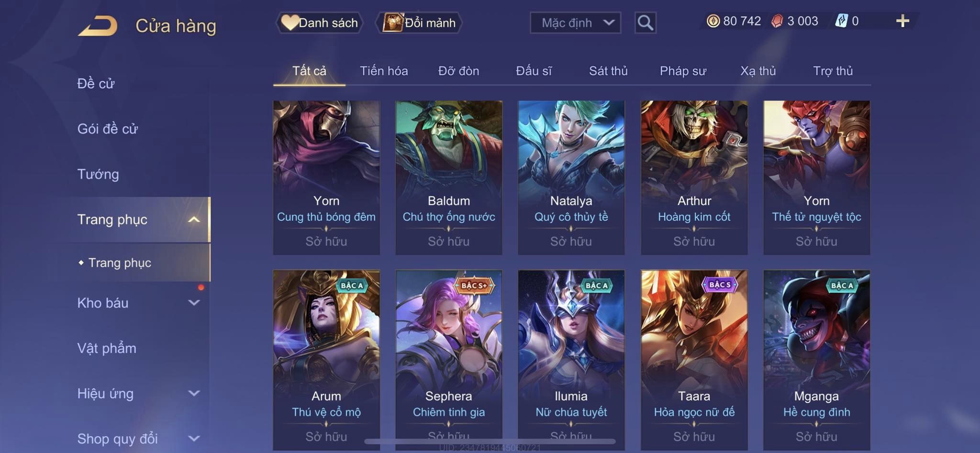Image resolution: width=980 pixels, height=453 pixels.
Task: Open Đổi mảnh fragment exchange button
Action: point(419,23)
